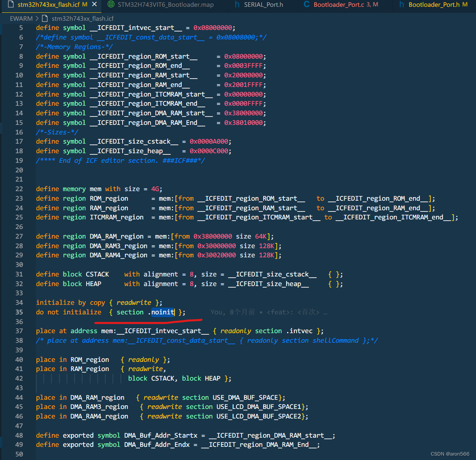Click block CSTACK on line 42

151,379
